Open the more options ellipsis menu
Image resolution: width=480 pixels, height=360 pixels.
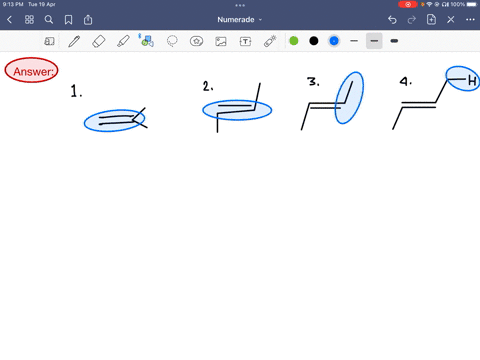click(x=470, y=20)
